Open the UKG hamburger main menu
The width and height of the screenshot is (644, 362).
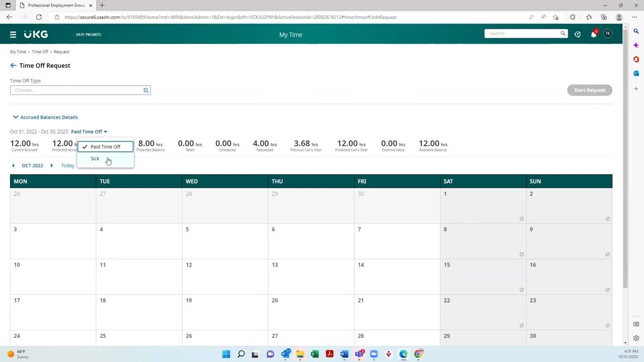click(x=13, y=35)
